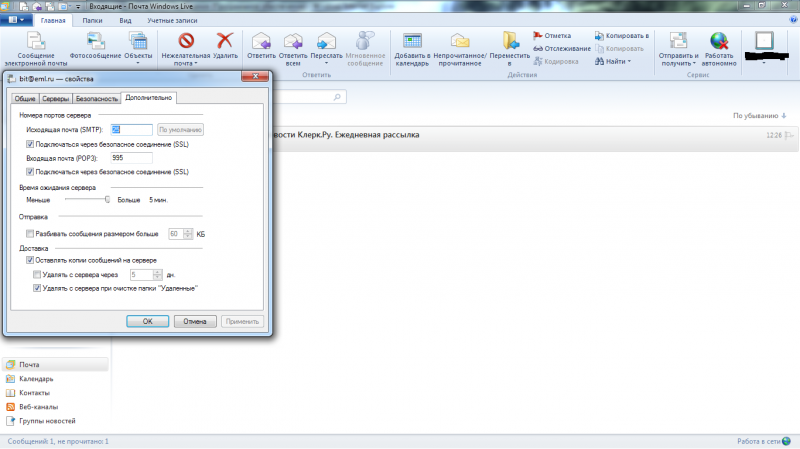Move message with Переместить в
The height and width of the screenshot is (449, 800).
click(510, 49)
